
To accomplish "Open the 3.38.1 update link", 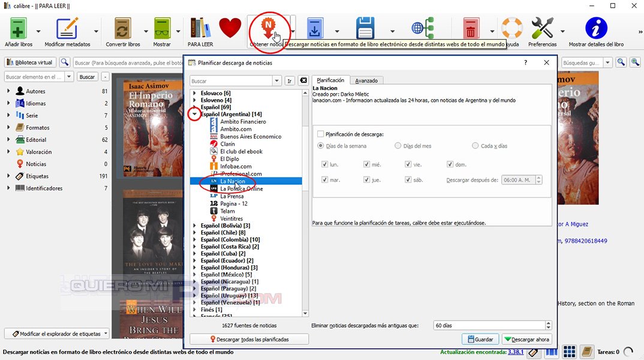I will click(x=516, y=352).
